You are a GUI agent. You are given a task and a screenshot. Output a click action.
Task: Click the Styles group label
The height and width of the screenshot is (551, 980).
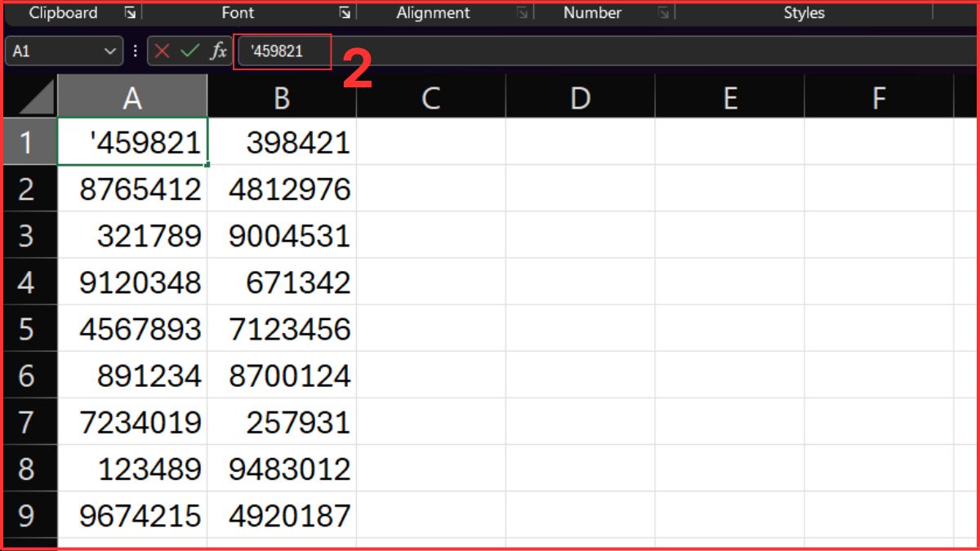click(804, 13)
